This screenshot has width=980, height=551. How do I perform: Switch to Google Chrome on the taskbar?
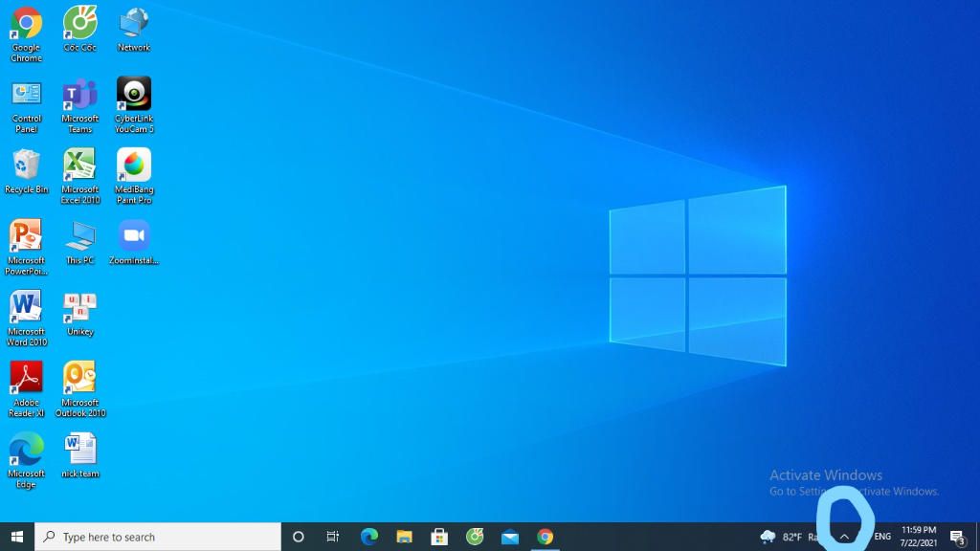click(x=545, y=537)
